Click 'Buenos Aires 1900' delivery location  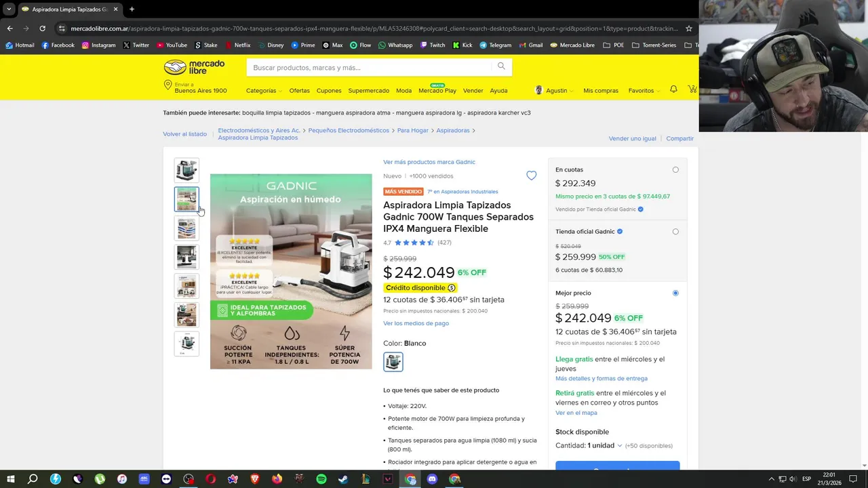[201, 90]
